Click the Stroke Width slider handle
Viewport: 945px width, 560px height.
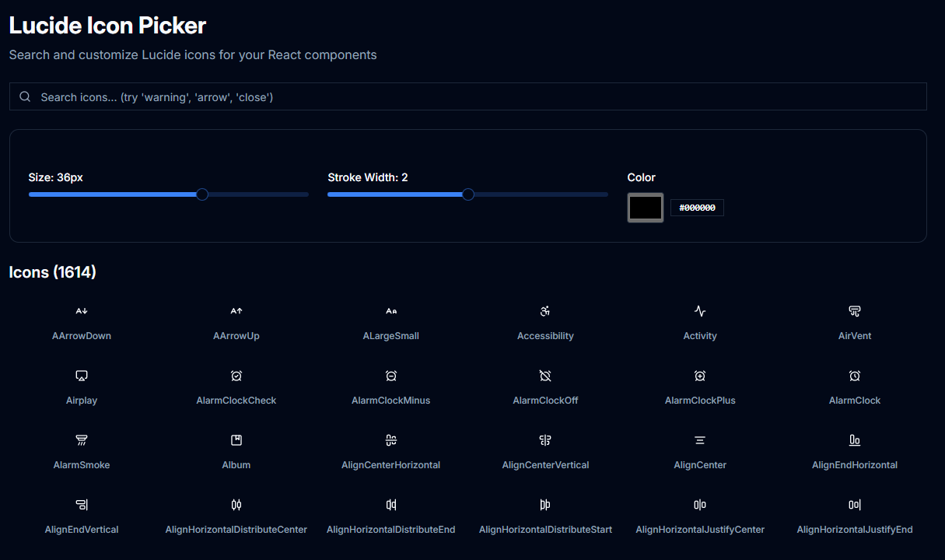[468, 194]
